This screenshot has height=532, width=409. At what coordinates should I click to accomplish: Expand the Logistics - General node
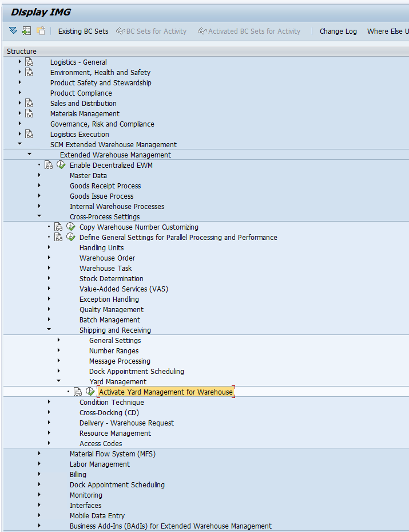(19, 62)
